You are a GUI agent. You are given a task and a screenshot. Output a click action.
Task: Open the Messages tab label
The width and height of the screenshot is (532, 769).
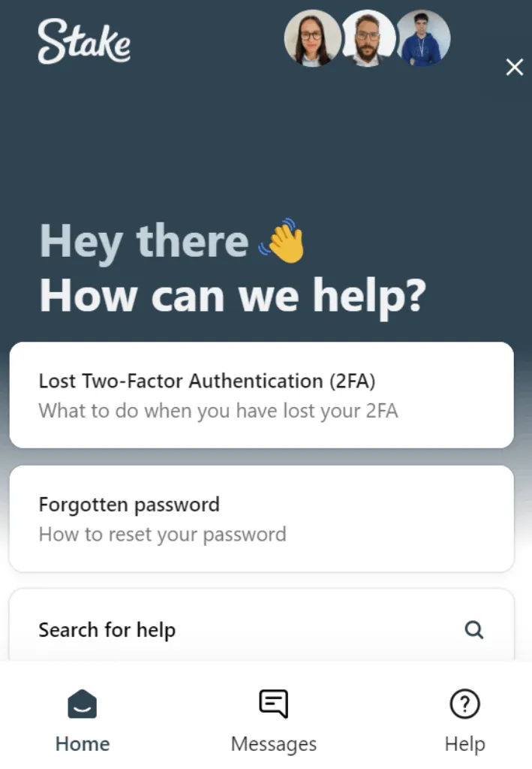273,744
